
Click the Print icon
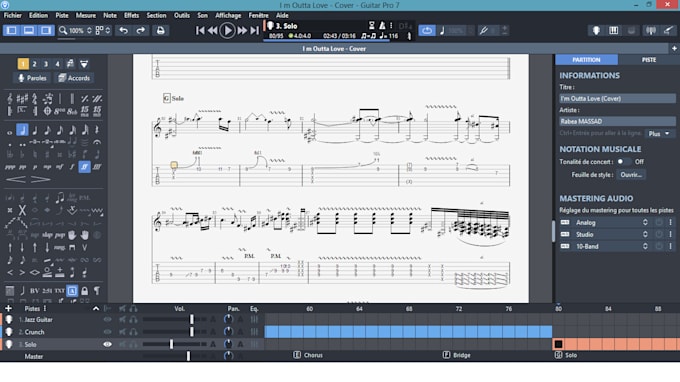click(160, 30)
